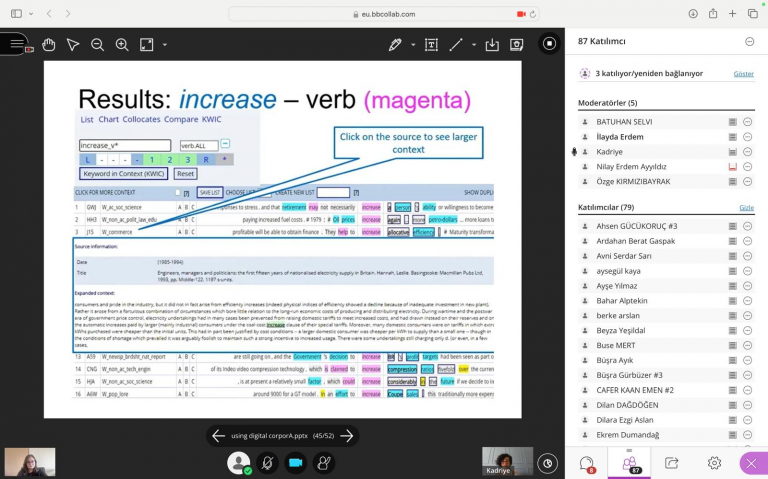Open attendee controls for Kadriye
The height and width of the screenshot is (479, 768).
tap(747, 152)
